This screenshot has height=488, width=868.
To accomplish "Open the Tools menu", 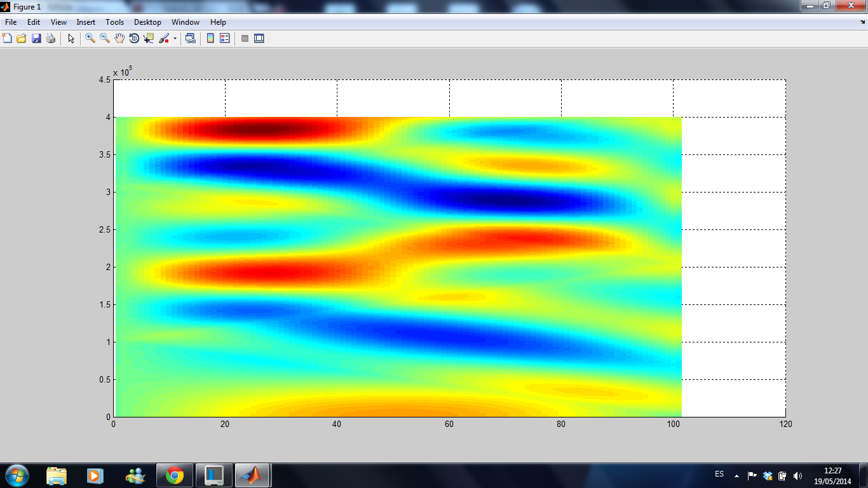I will [x=115, y=22].
